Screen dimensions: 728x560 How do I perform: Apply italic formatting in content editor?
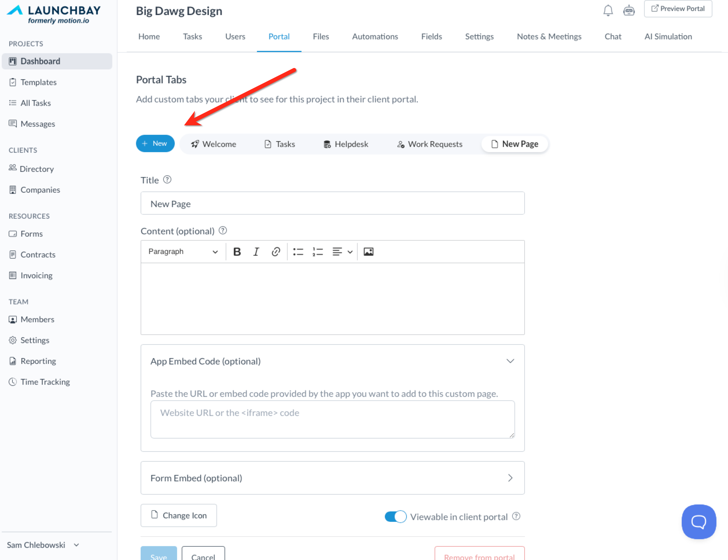(256, 252)
